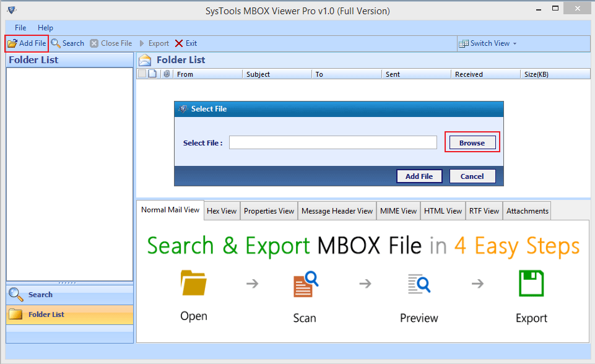
Task: Click the Browse button in Select File dialog
Action: click(x=472, y=143)
